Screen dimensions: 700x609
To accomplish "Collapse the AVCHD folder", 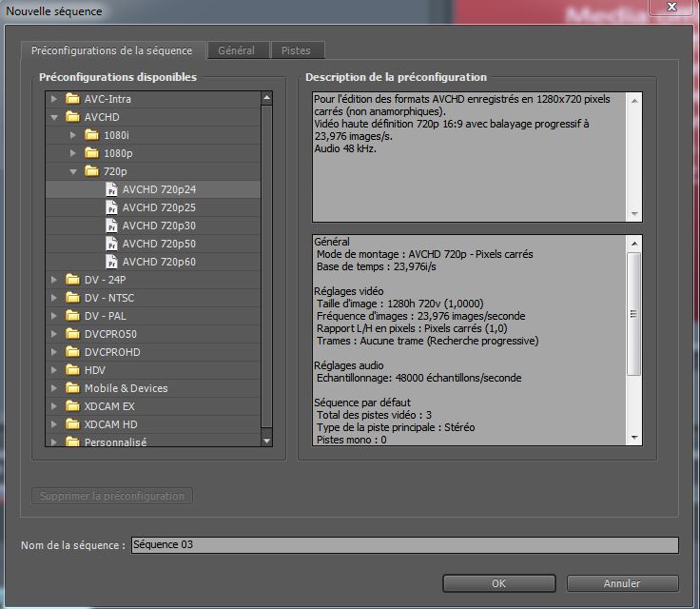I will point(54,117).
